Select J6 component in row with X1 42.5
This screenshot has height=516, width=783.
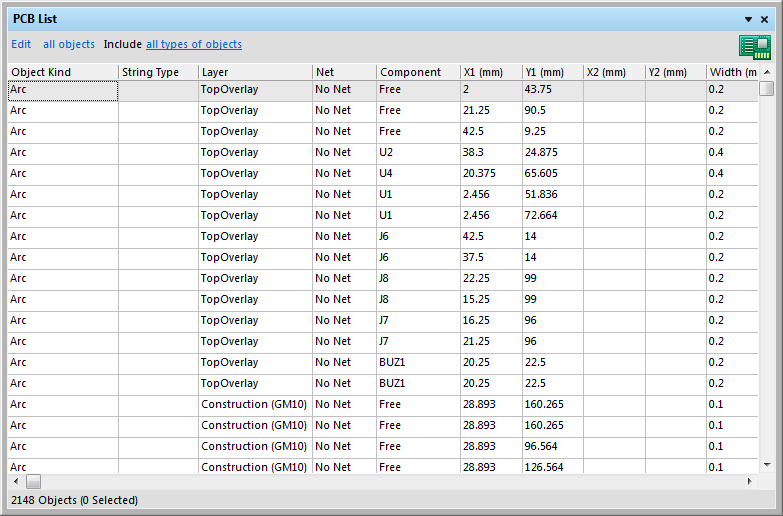[x=418, y=237]
